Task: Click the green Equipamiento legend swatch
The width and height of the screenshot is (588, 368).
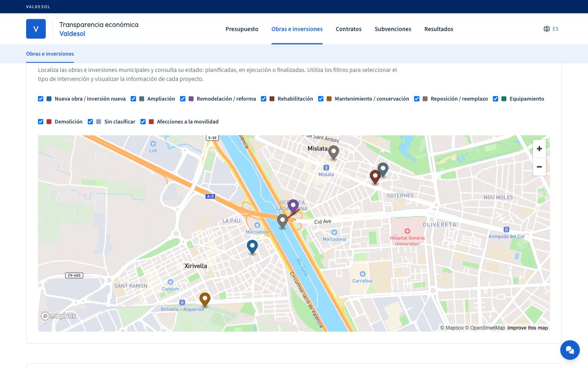Action: [504, 99]
